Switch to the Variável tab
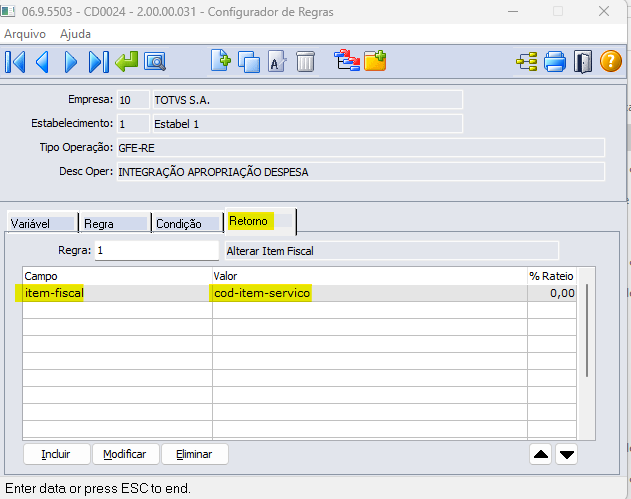Image resolution: width=631 pixels, height=499 pixels. pyautogui.click(x=41, y=224)
